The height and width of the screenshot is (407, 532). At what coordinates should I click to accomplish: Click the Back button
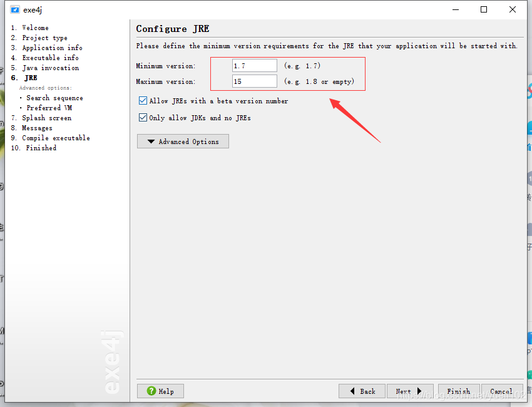tap(362, 391)
